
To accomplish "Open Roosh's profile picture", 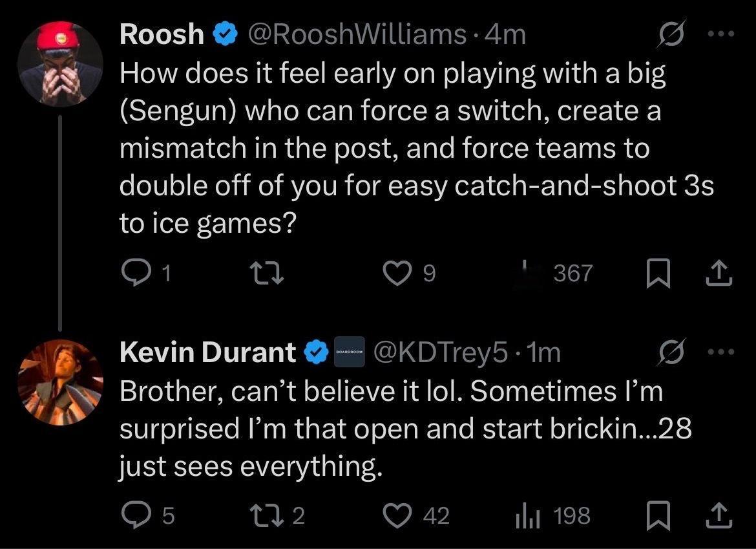I will click(61, 62).
